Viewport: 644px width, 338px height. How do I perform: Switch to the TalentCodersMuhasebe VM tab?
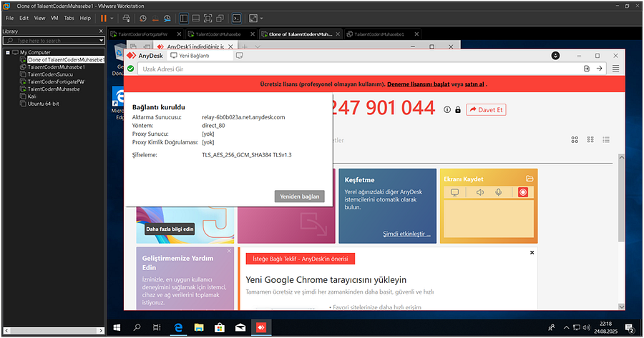pyautogui.click(x=218, y=34)
